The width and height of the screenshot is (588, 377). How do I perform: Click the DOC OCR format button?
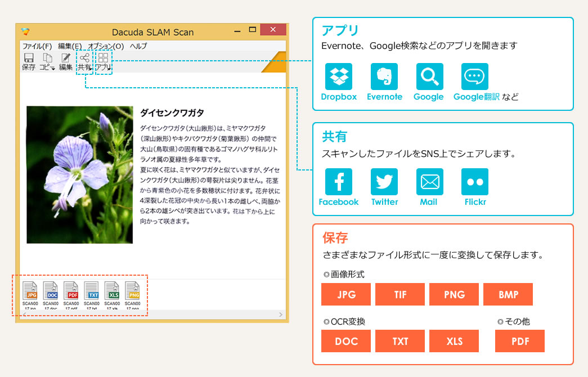(346, 341)
